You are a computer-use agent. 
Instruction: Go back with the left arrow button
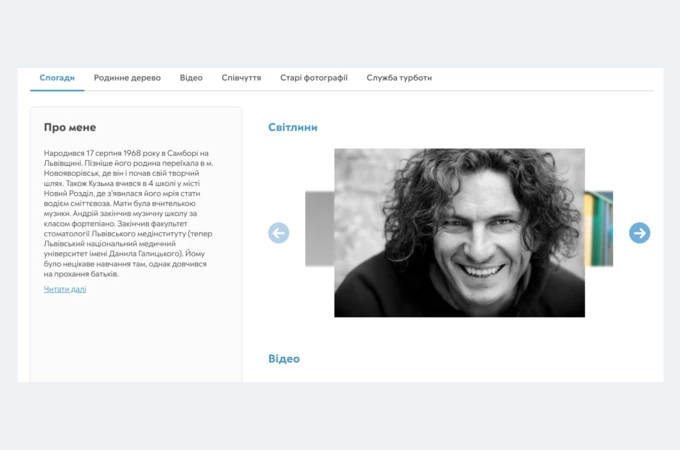pos(278,233)
